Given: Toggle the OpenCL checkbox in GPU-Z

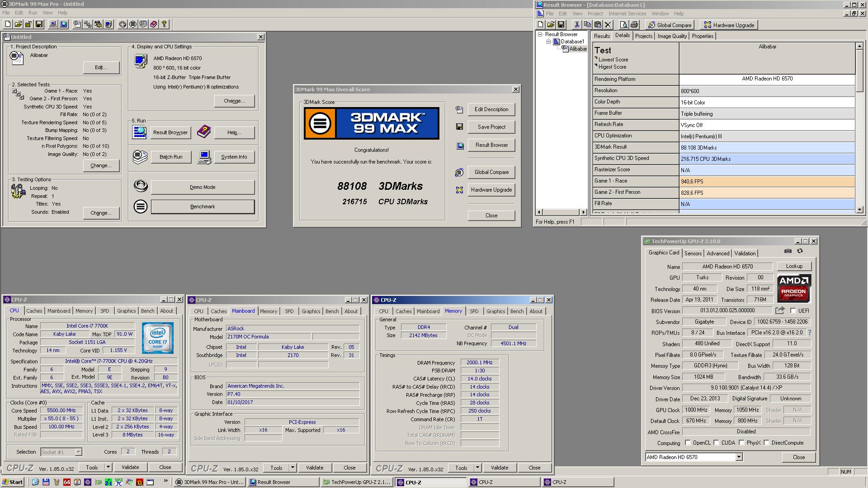Looking at the screenshot, I should tap(688, 443).
